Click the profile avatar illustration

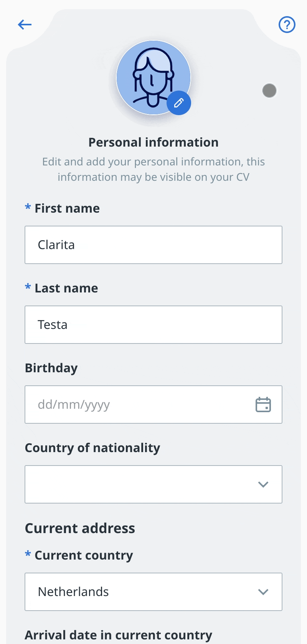tap(153, 78)
